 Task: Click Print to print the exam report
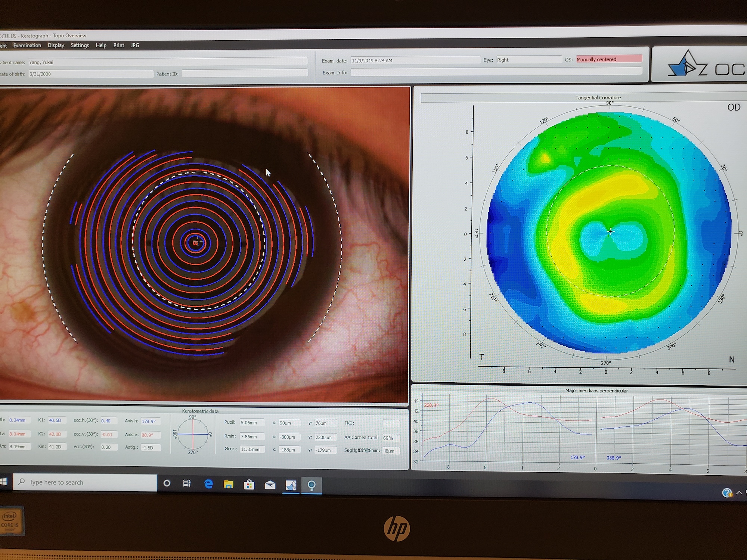[x=118, y=45]
